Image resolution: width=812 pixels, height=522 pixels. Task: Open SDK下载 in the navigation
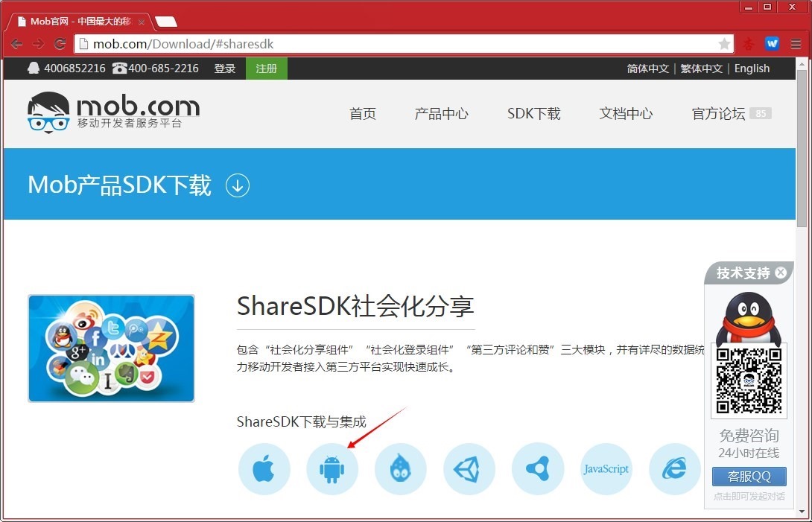(534, 113)
